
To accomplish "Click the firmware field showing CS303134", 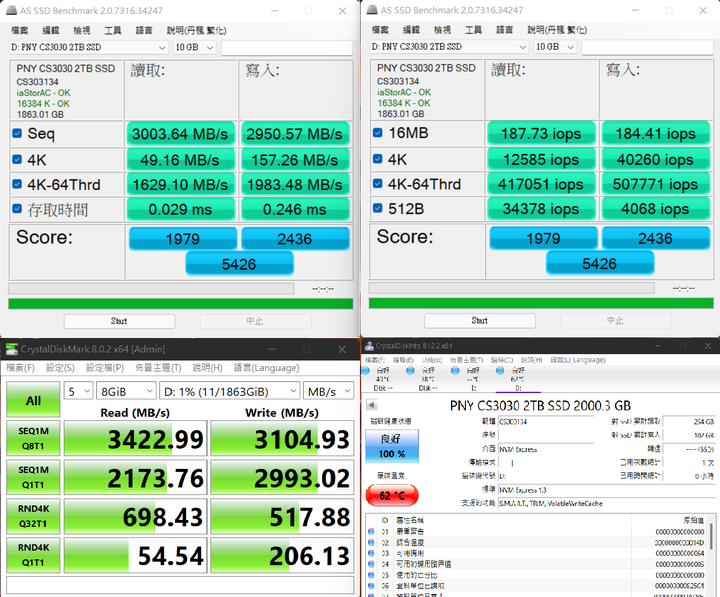I will (546, 421).
